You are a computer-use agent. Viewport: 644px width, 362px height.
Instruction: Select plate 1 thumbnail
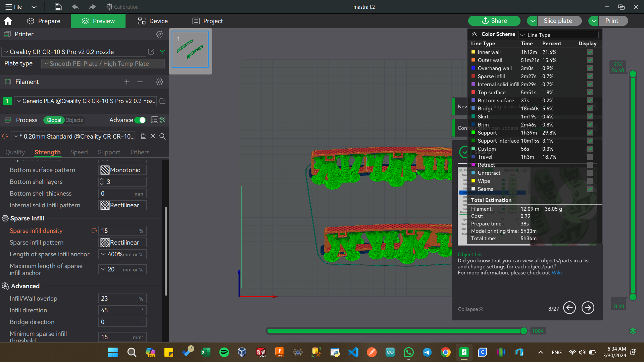click(190, 49)
